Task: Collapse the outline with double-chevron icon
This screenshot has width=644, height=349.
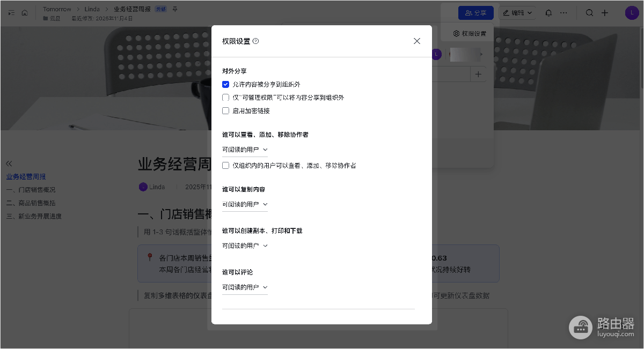Action: coord(9,163)
